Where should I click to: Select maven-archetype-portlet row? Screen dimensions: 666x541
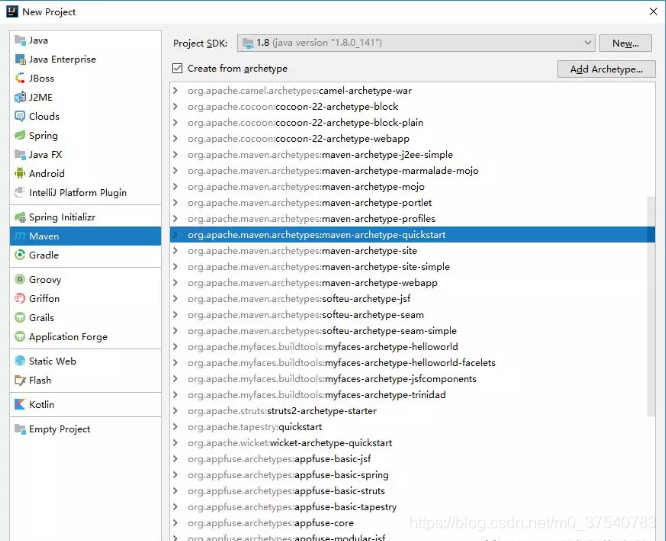coord(412,203)
